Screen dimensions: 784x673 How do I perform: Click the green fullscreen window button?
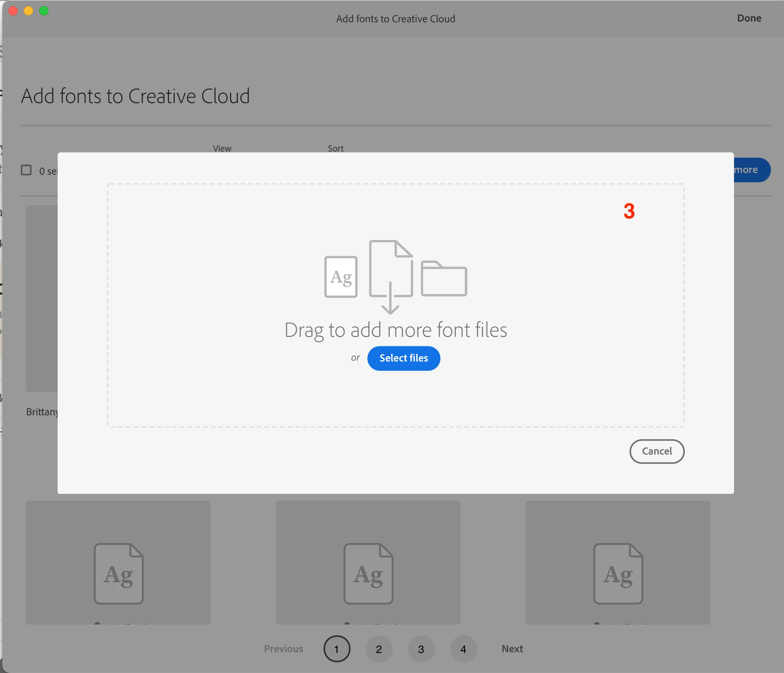coord(44,11)
